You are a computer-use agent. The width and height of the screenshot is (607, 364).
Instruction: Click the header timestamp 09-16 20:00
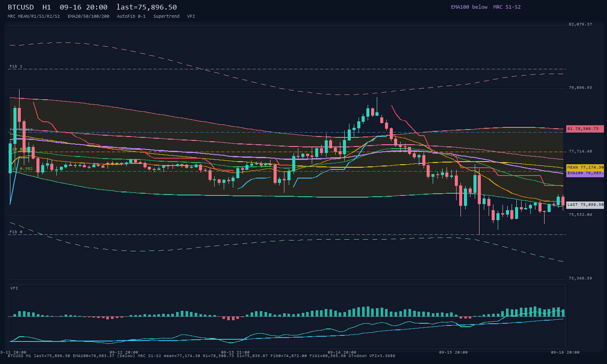84,7
